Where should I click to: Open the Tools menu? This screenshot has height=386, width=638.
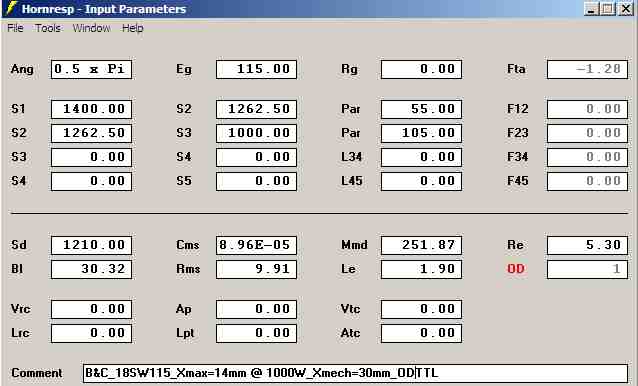[x=48, y=28]
